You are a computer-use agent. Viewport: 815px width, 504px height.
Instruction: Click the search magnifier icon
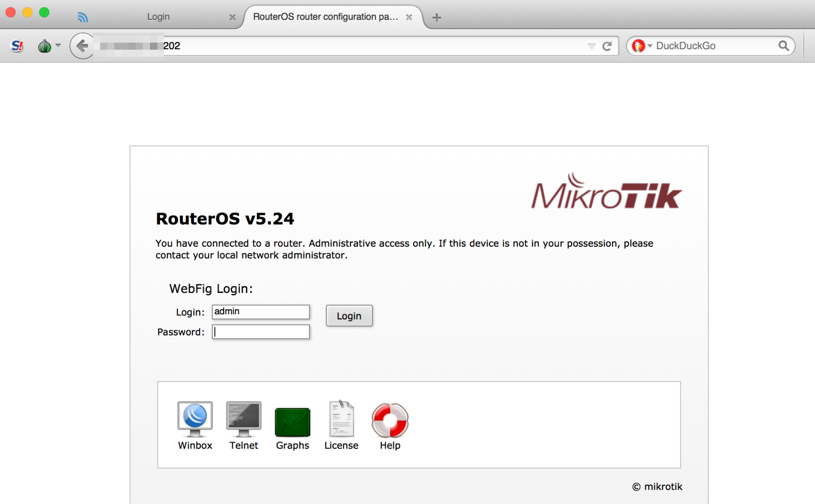point(783,46)
